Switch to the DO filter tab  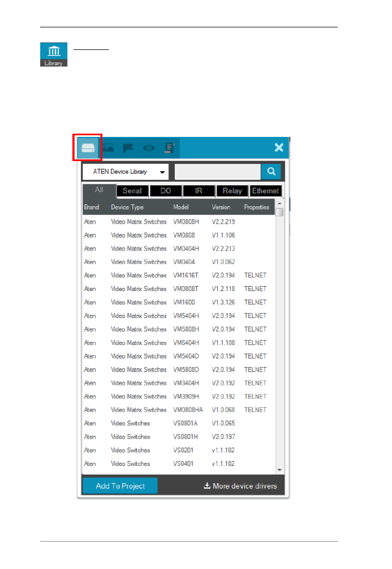click(165, 191)
